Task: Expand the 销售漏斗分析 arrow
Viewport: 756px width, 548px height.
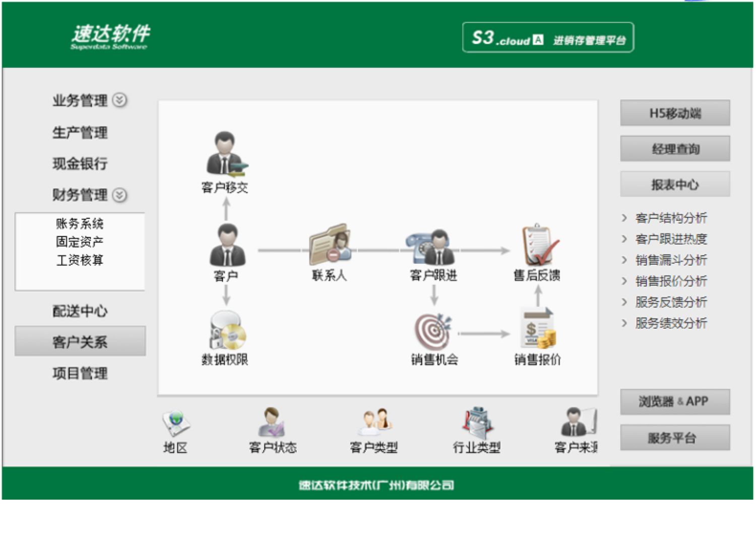Action: pyautogui.click(x=624, y=260)
